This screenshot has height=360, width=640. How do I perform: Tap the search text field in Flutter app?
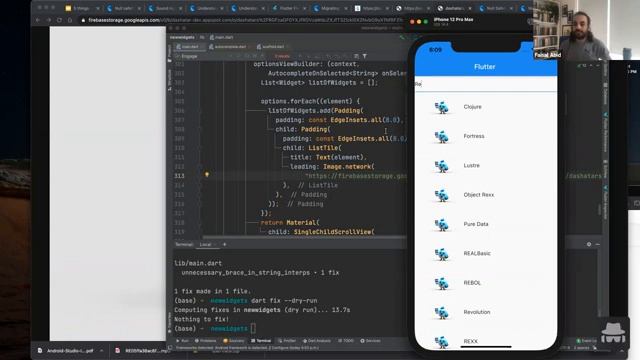pos(486,84)
